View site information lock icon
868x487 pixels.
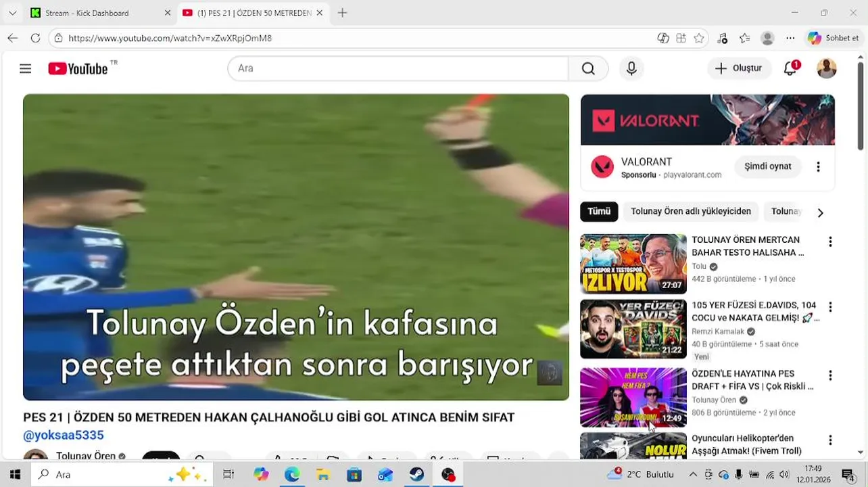[58, 38]
